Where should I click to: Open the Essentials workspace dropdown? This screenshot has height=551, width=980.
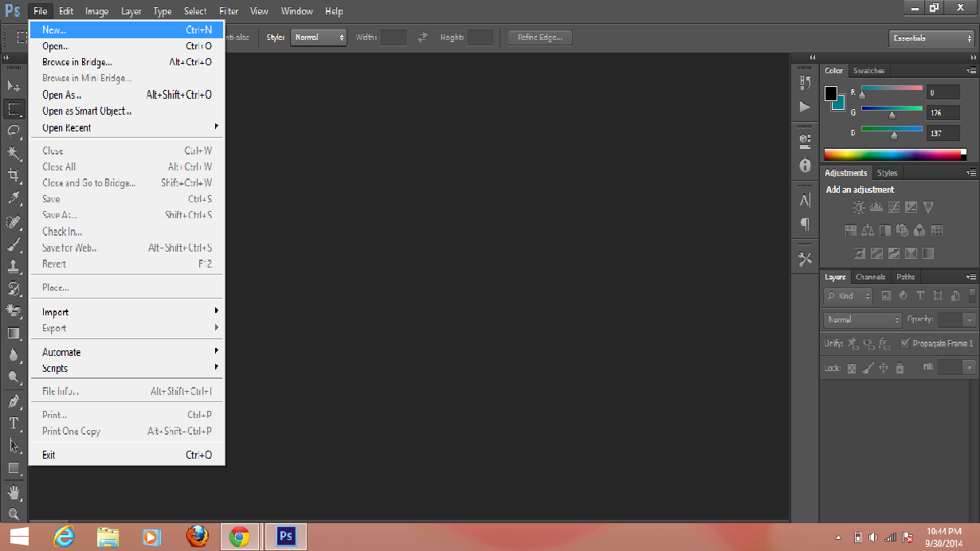tap(931, 38)
